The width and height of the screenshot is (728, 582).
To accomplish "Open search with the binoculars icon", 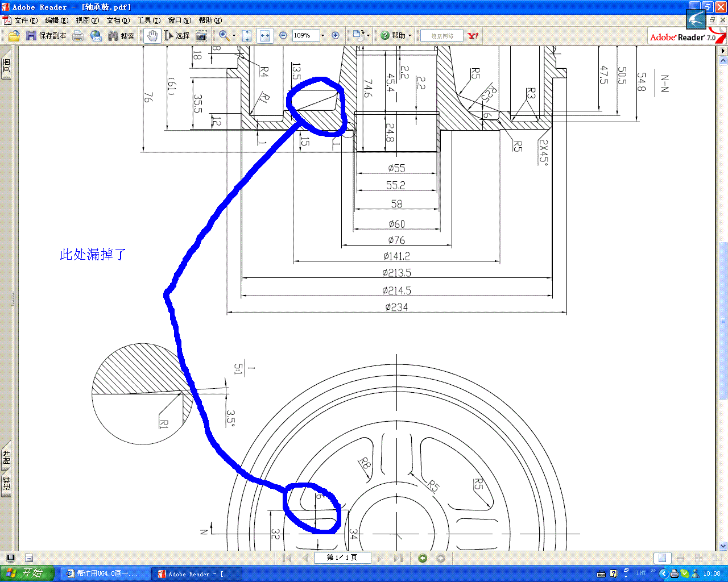I will [113, 36].
